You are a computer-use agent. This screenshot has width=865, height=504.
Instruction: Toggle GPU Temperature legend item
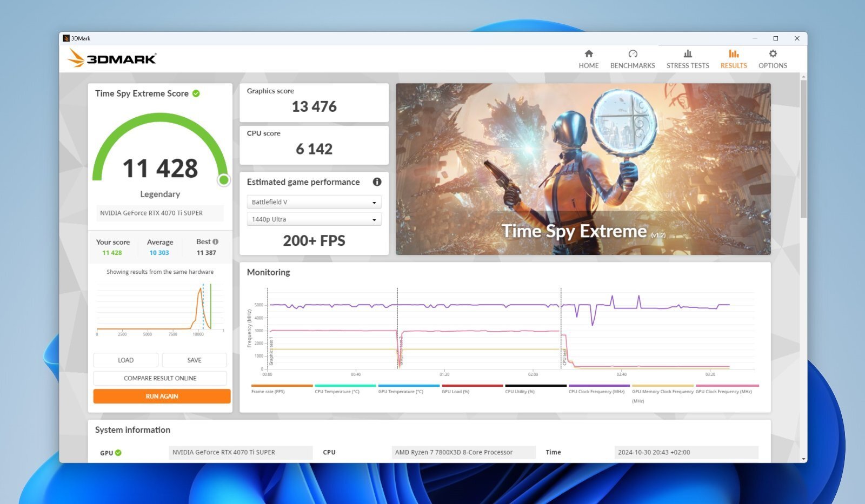click(x=409, y=389)
